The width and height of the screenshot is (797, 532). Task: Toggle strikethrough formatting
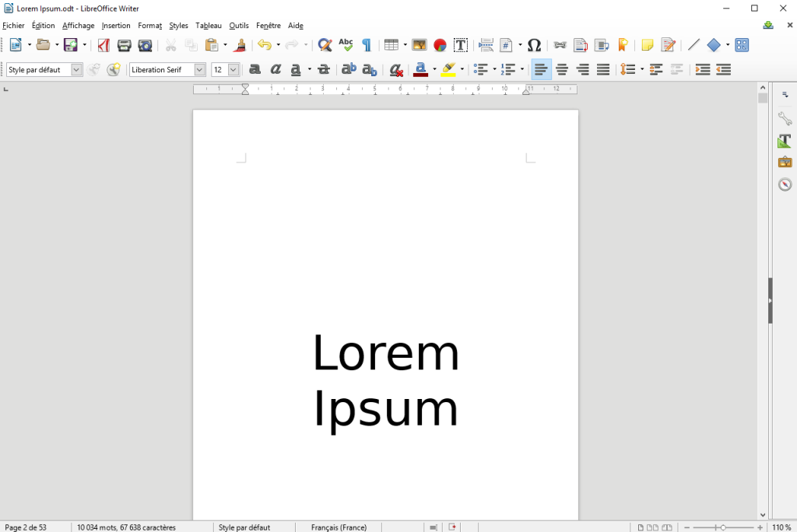click(324, 70)
